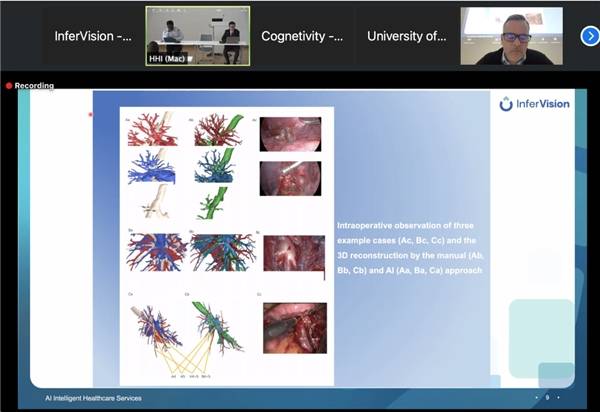The width and height of the screenshot is (600, 412).
Task: Click the top-left red vessel reconstruction image
Action: coord(153,131)
